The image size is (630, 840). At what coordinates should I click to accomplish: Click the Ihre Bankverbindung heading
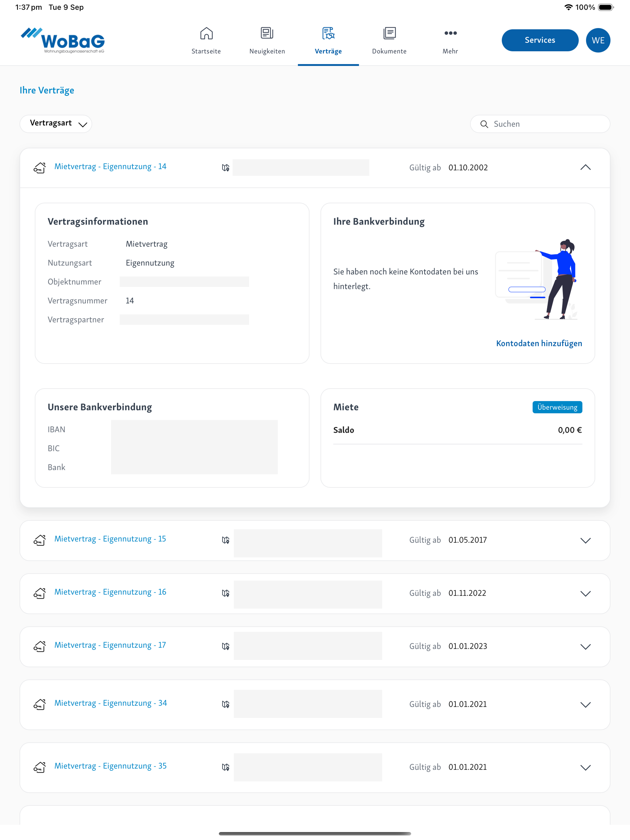[x=378, y=222]
